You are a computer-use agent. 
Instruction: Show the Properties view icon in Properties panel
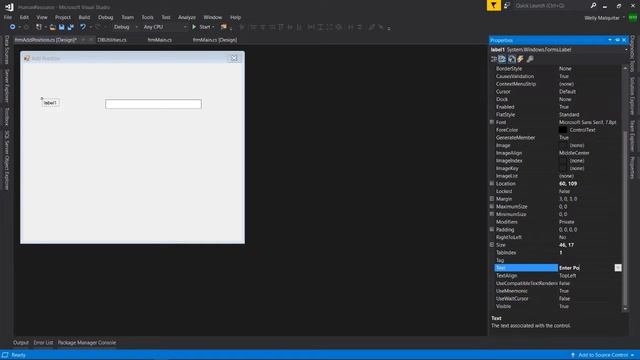[x=512, y=59]
